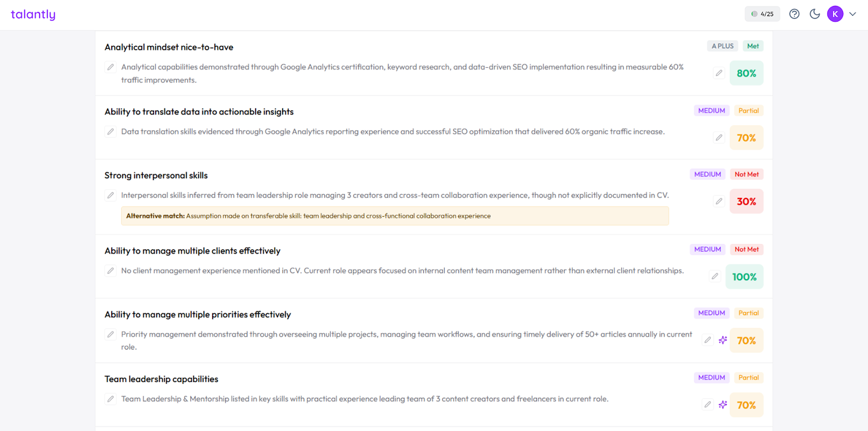This screenshot has width=868, height=431.
Task: Edit the client management description text
Action: point(111,271)
